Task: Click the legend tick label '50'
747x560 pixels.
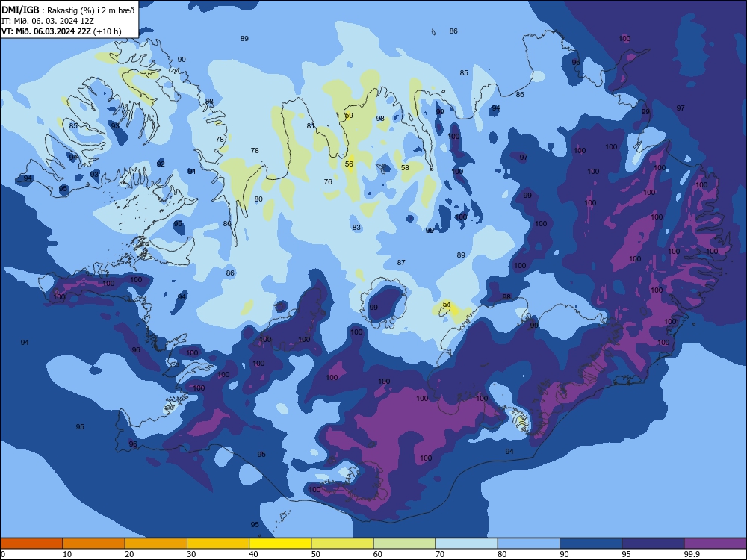Action: point(316,554)
